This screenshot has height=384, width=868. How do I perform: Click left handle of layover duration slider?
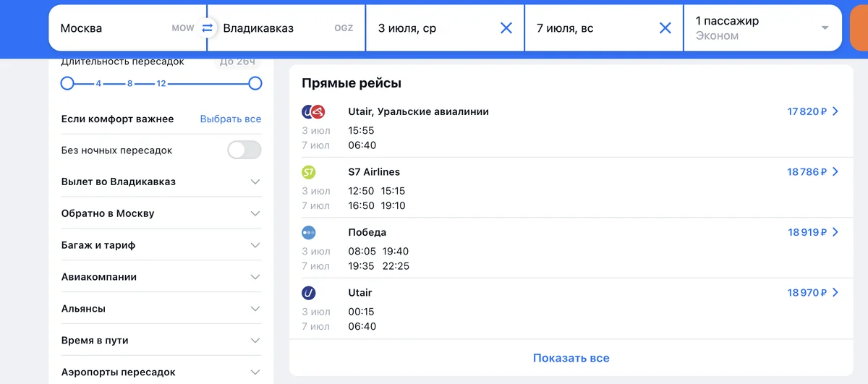67,83
